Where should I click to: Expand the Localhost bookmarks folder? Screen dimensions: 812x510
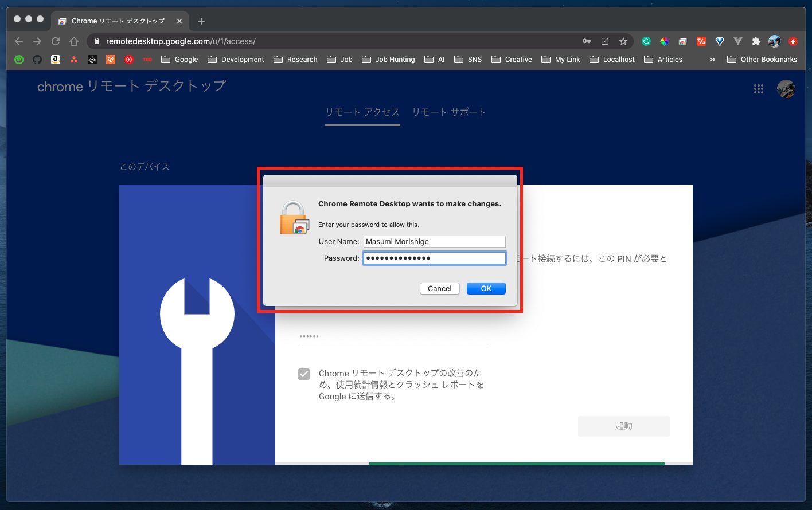pyautogui.click(x=612, y=59)
